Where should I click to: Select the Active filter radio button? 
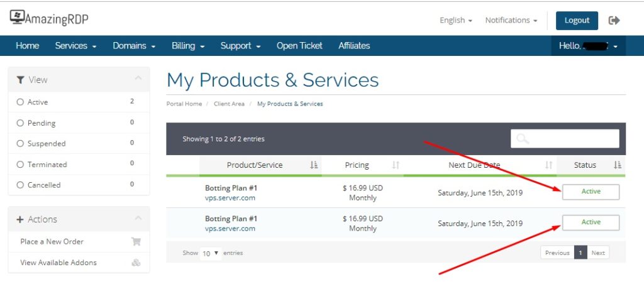tap(20, 102)
